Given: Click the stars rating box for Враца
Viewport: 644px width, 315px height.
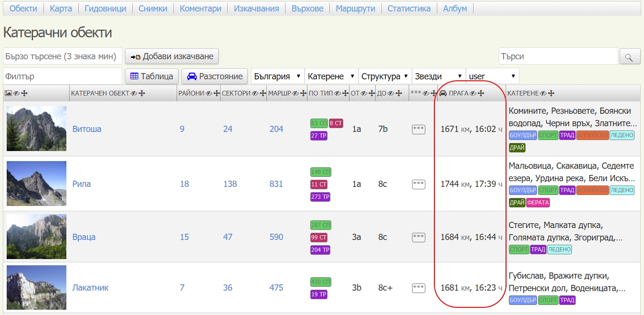Looking at the screenshot, I should pyautogui.click(x=418, y=237).
